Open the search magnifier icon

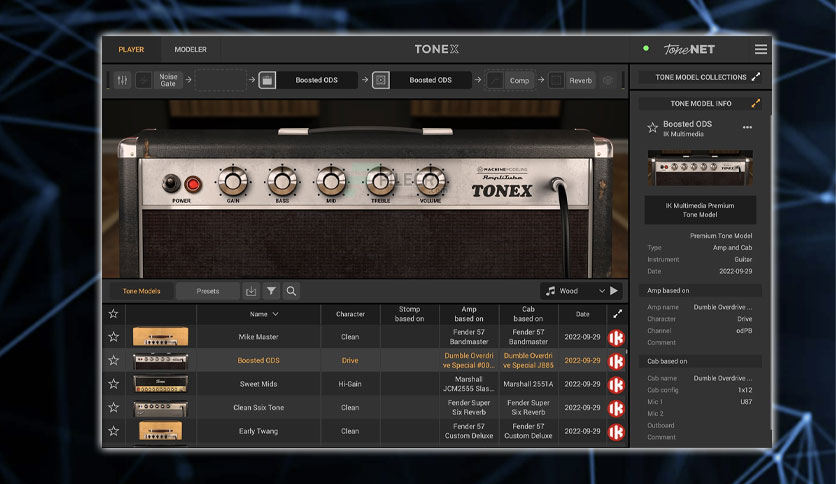coord(291,291)
